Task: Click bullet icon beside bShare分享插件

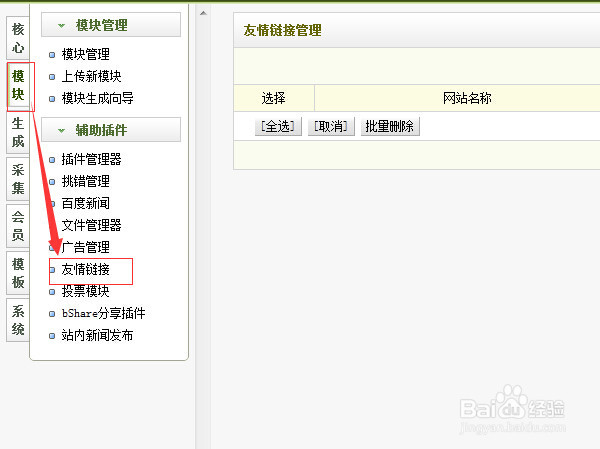Action: pyautogui.click(x=52, y=314)
